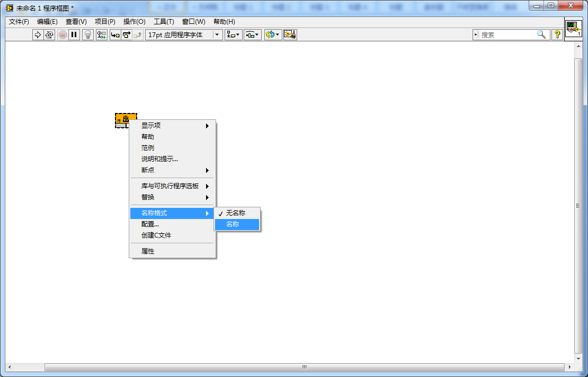588x377 pixels.
Task: Click the Step Into icon
Action: pos(115,35)
